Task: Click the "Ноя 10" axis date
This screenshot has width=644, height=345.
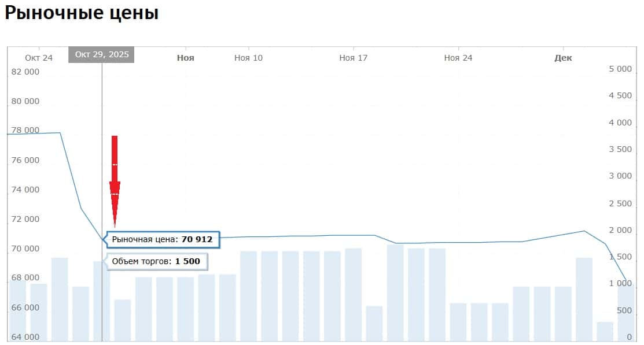Action: tap(248, 58)
